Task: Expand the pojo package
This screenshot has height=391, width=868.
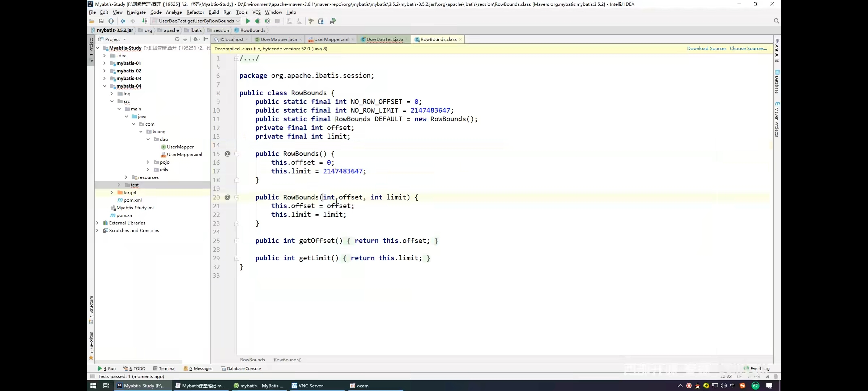Action: click(148, 162)
